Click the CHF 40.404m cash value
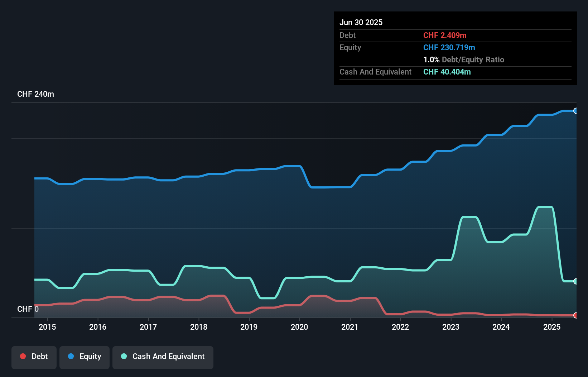 click(x=447, y=72)
